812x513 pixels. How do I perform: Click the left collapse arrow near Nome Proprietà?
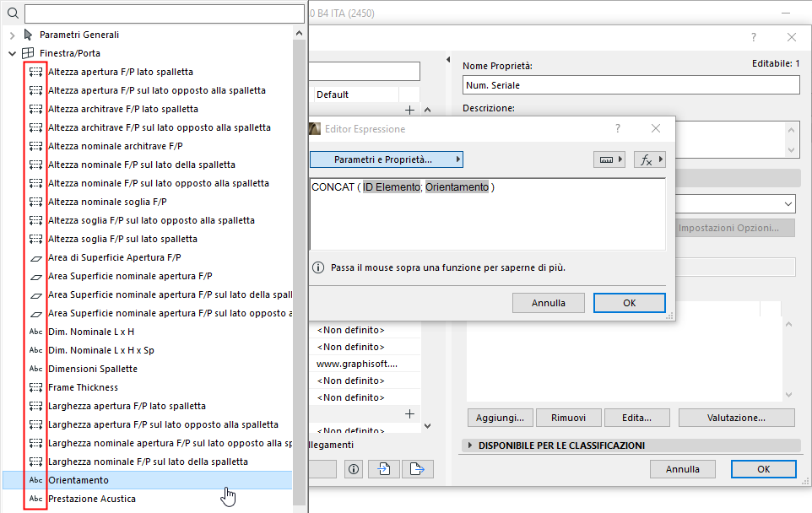[x=448, y=60]
